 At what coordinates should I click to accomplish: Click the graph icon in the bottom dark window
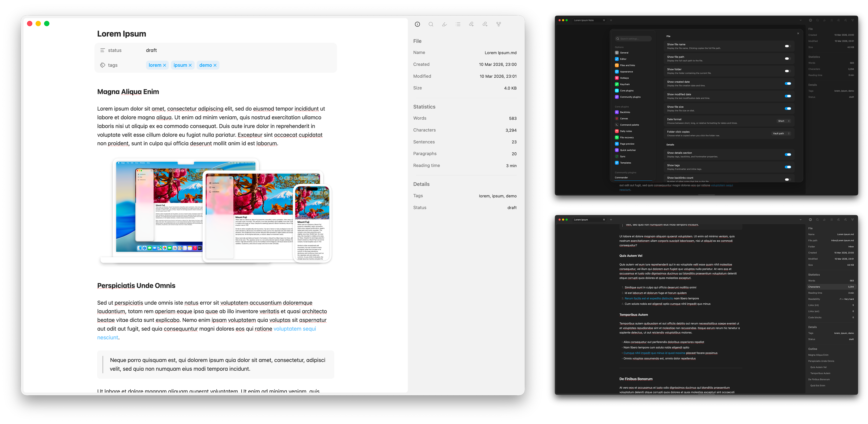(853, 219)
